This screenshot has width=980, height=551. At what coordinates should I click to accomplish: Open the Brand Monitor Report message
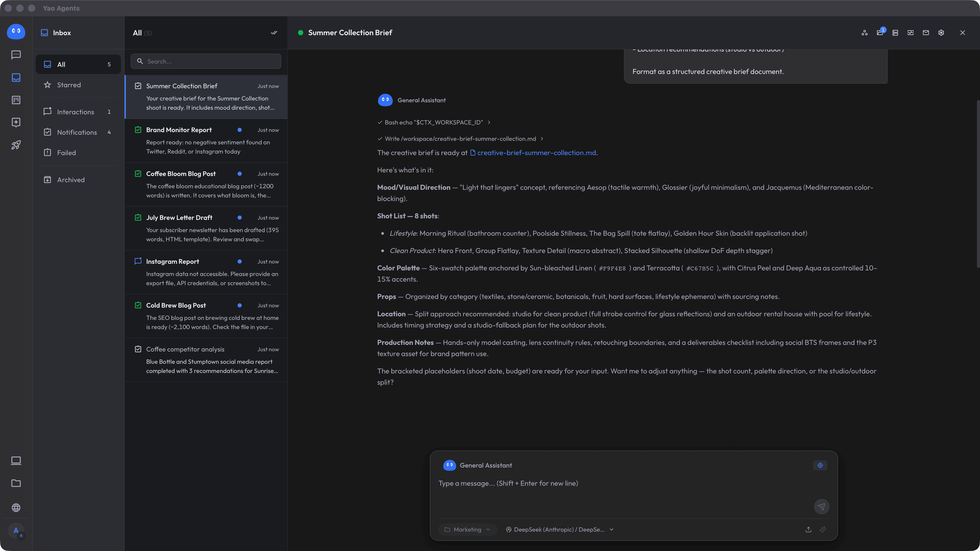click(x=206, y=141)
